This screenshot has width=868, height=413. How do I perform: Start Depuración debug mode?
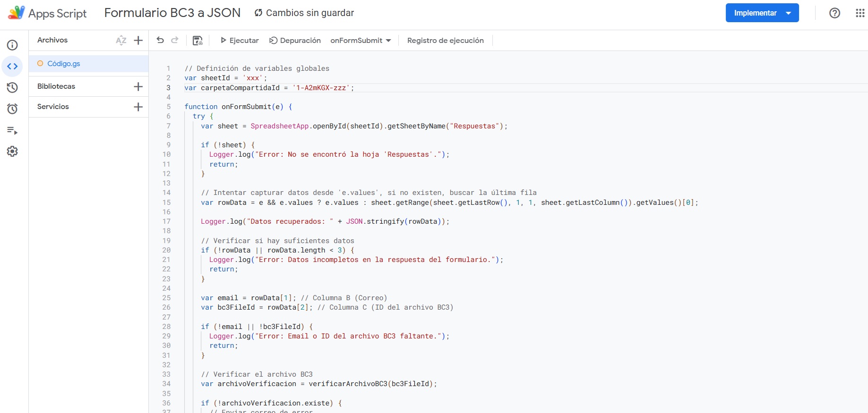pyautogui.click(x=295, y=41)
